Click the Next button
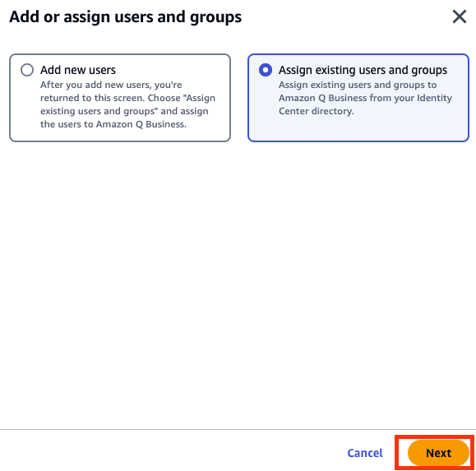This screenshot has height=471, width=476. tap(438, 453)
